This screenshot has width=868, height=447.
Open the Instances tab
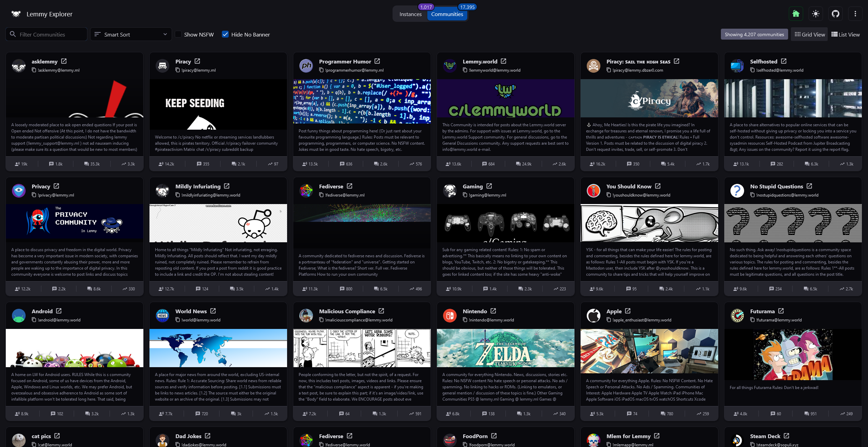[411, 14]
